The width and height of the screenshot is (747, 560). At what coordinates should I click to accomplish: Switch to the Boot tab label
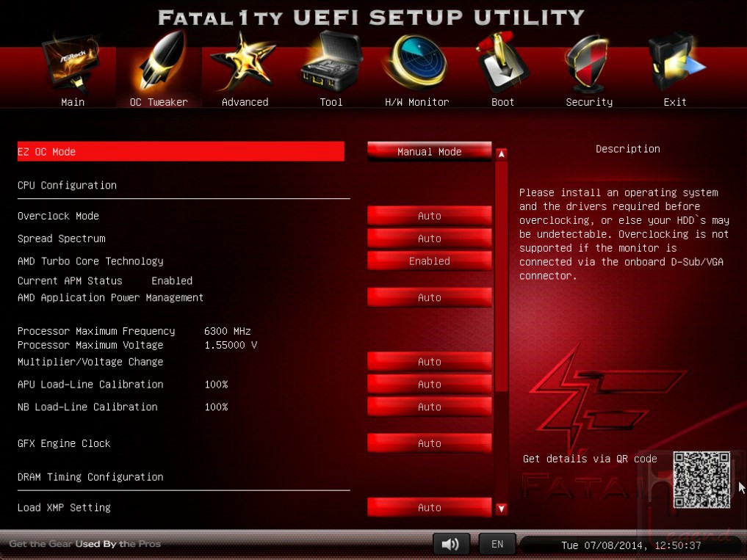point(502,102)
